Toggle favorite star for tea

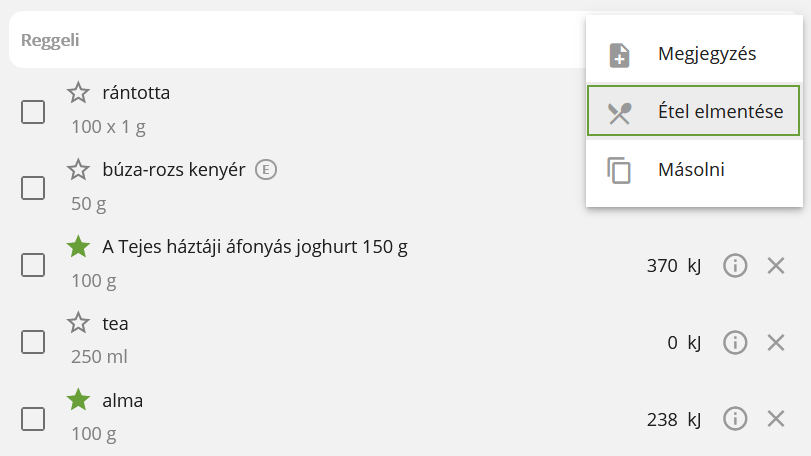78,323
